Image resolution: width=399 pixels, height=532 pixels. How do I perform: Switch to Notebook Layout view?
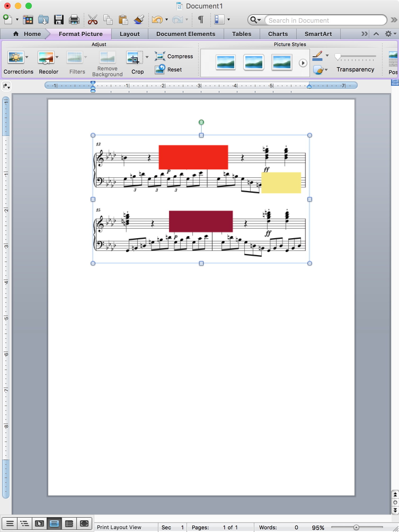[69, 524]
